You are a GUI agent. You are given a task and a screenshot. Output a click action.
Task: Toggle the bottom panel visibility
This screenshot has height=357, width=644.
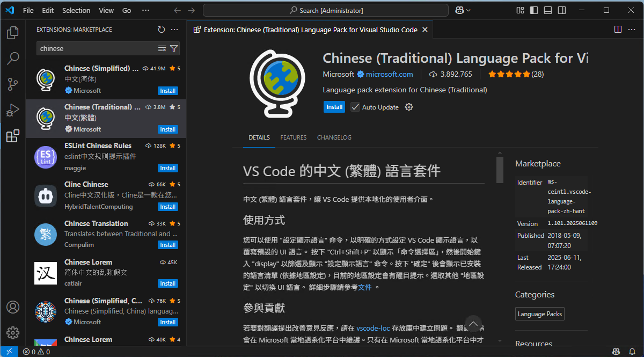(547, 10)
